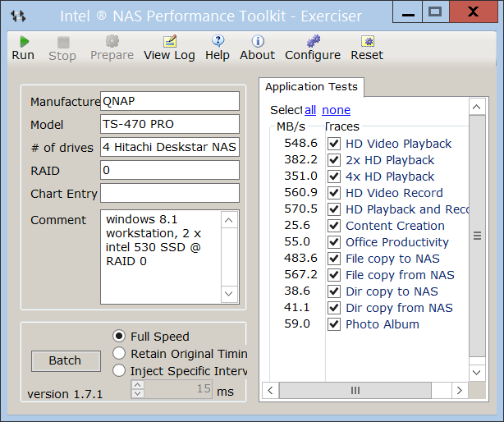Switch to the Application Tests tab
This screenshot has width=504, height=422.
tap(311, 87)
